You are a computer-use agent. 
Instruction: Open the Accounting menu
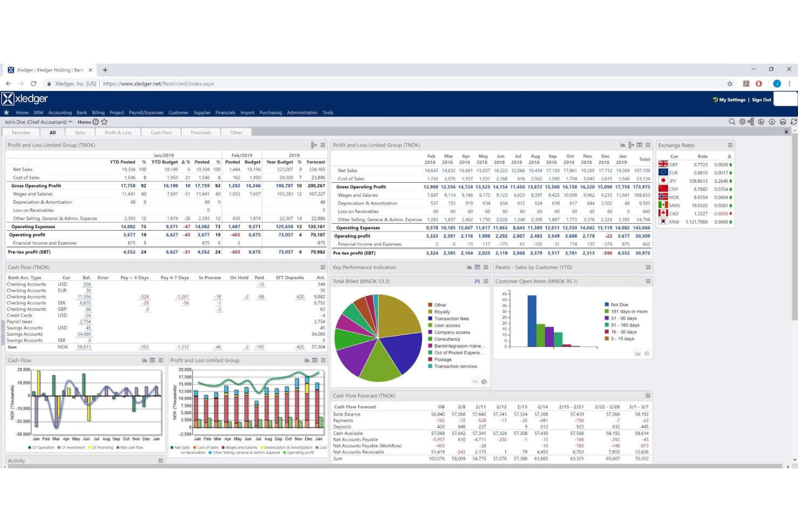[60, 113]
